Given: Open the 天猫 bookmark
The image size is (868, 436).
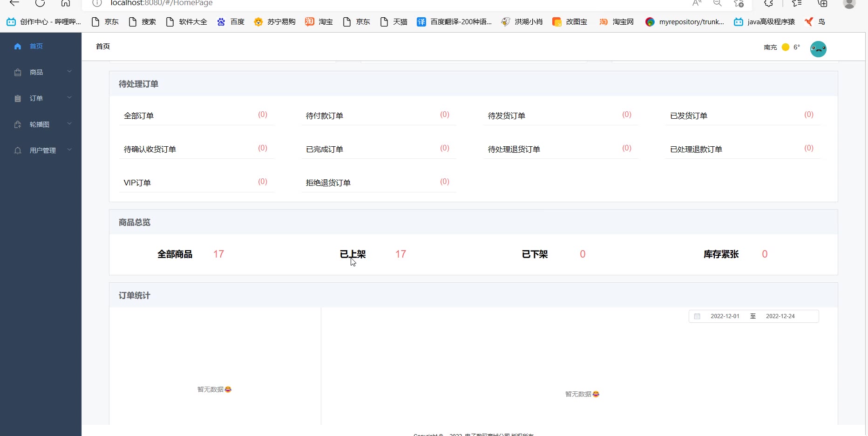Looking at the screenshot, I should click(x=394, y=22).
